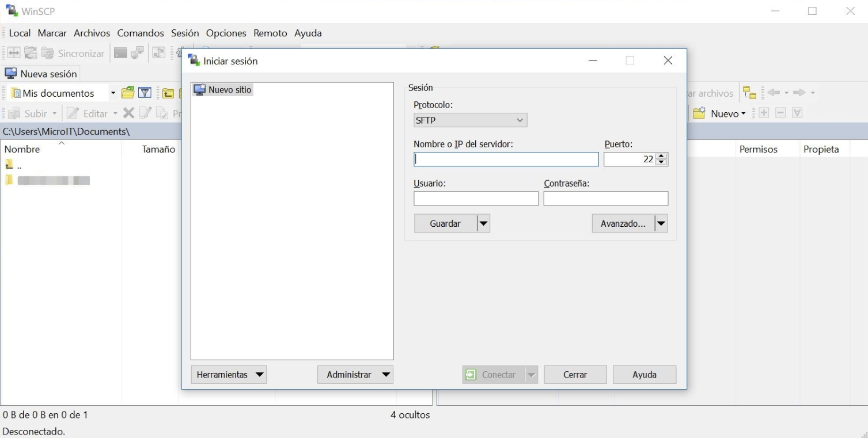
Task: Click the Avanzado... button
Action: 623,223
